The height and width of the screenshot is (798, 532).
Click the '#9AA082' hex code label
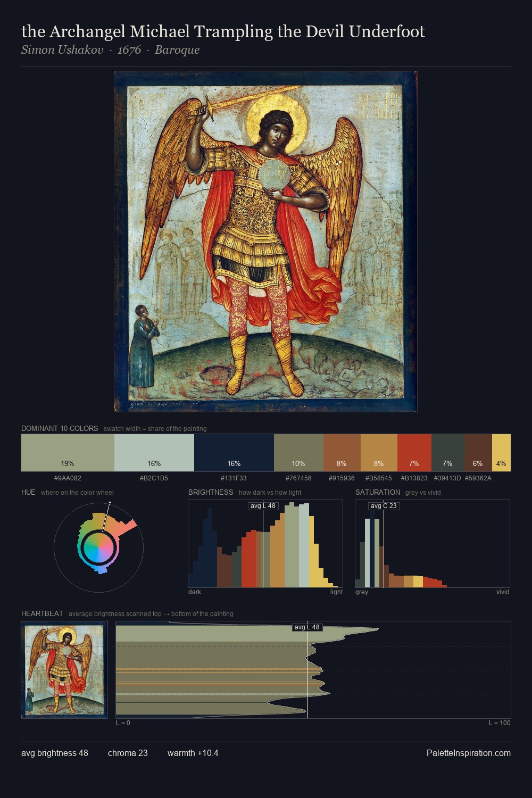[68, 478]
